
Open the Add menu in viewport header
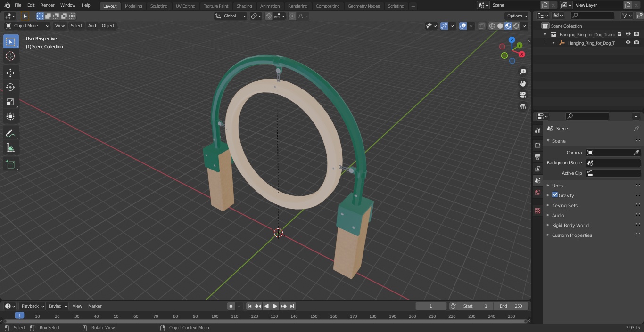point(92,26)
